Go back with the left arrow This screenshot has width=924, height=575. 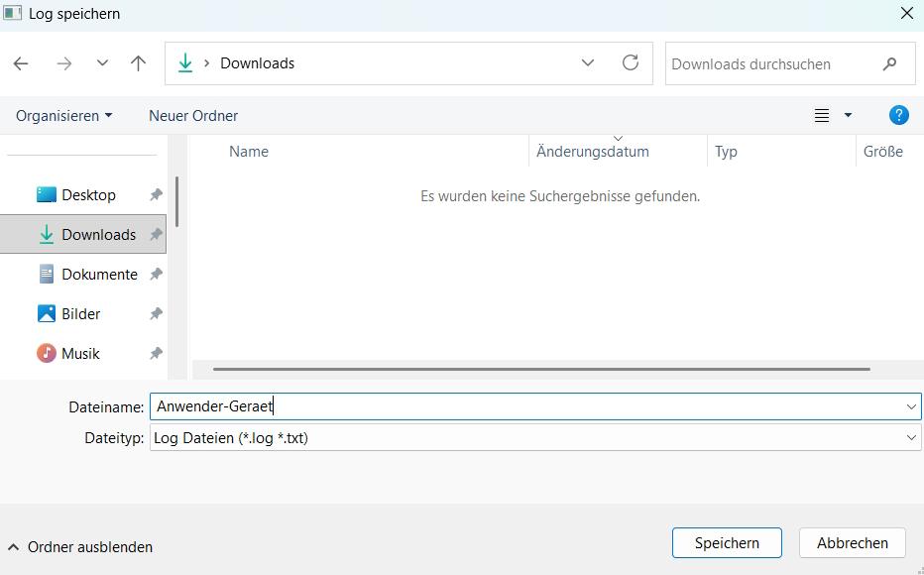[x=21, y=63]
